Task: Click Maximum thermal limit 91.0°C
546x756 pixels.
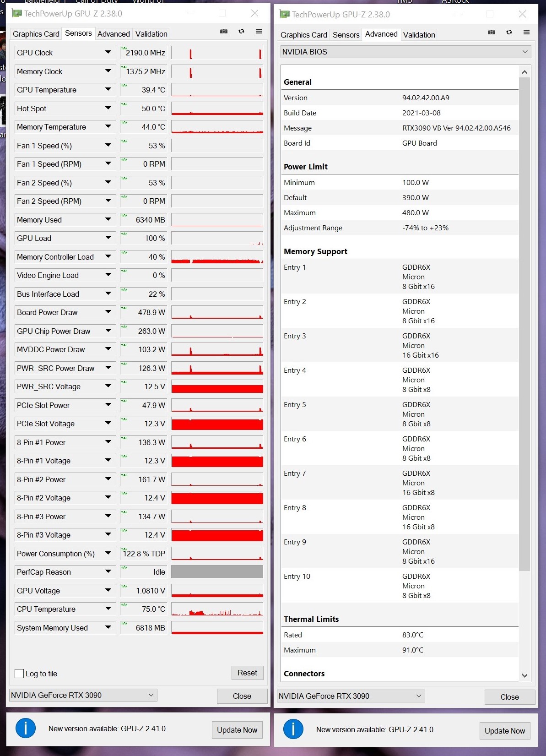Action: coord(413,650)
